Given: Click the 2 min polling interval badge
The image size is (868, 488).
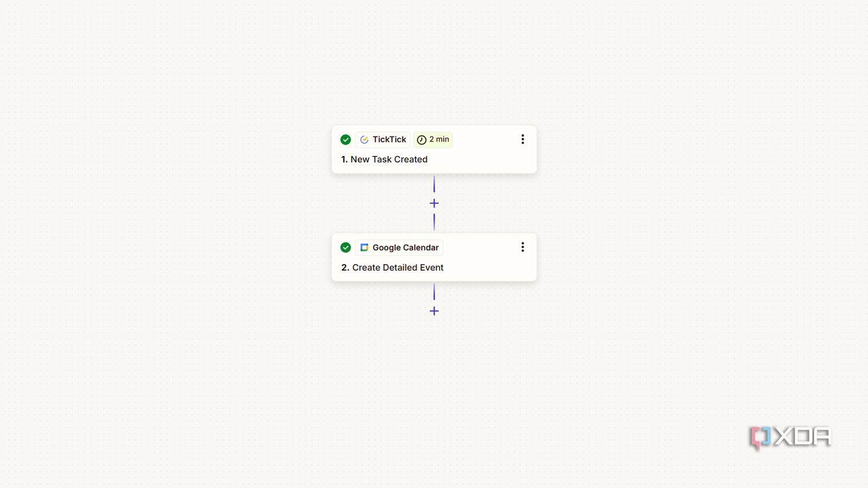Looking at the screenshot, I should tap(433, 139).
